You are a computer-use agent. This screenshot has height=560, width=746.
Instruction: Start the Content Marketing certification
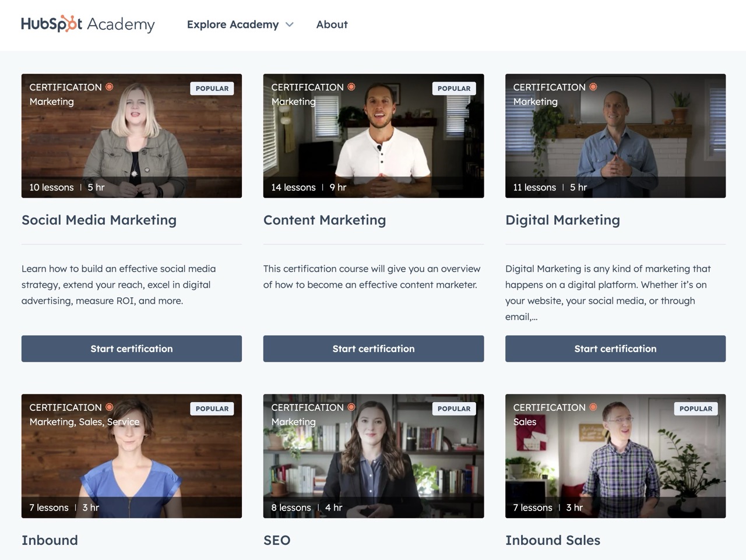374,348
